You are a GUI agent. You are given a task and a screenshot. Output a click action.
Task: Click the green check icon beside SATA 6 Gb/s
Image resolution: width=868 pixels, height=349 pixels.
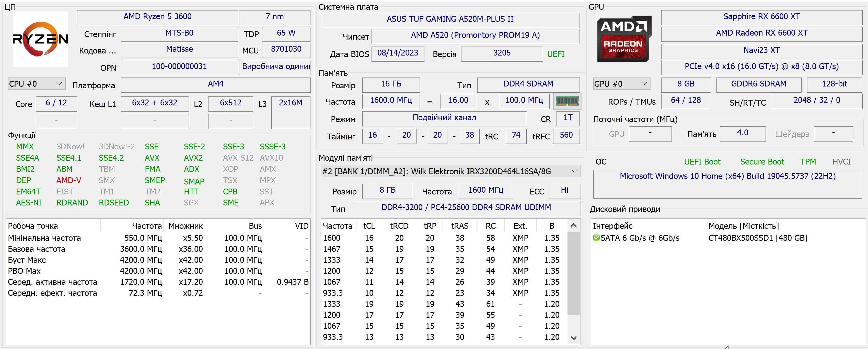coord(596,238)
